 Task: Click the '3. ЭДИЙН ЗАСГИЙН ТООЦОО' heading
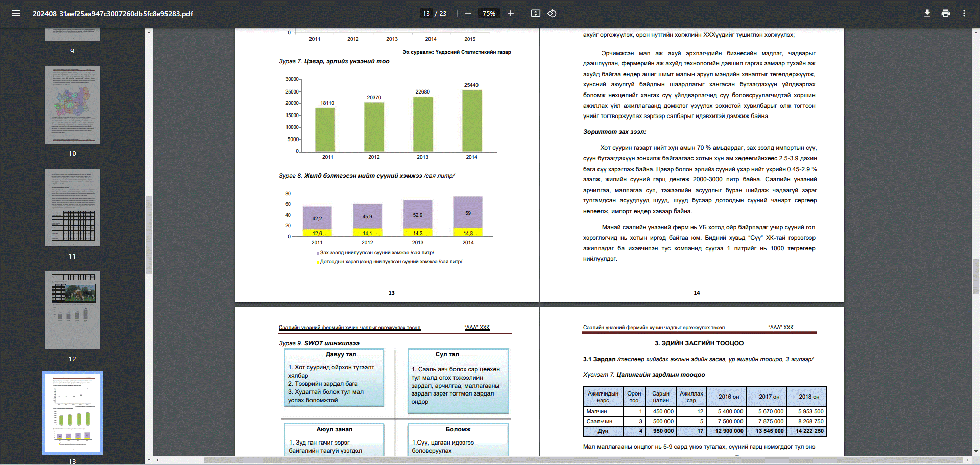point(699,343)
